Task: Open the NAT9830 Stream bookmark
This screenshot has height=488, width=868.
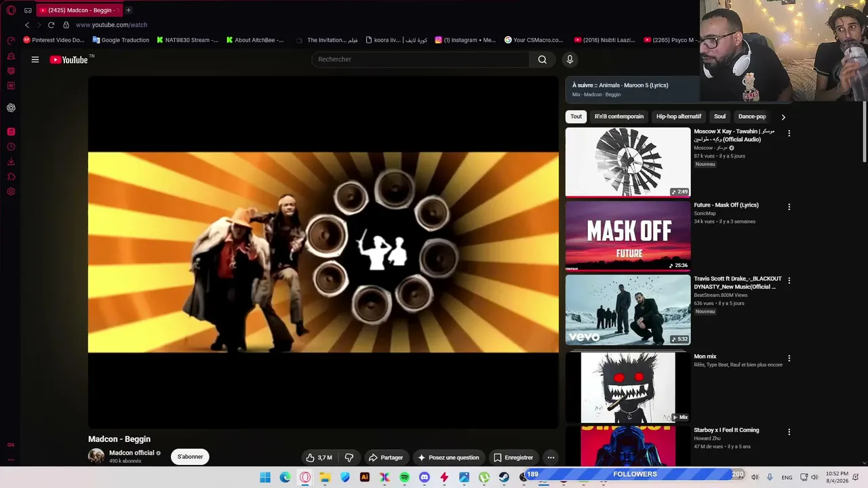Action: 187,40
